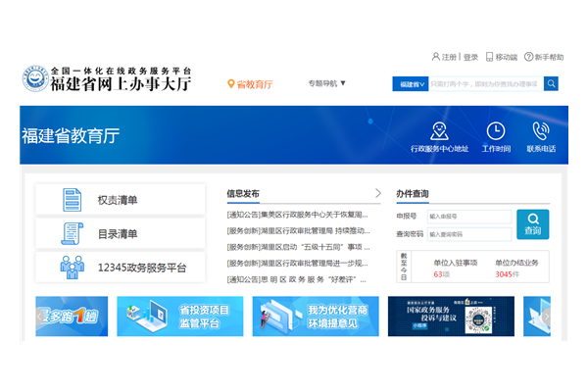This screenshot has height=392, width=588.
Task: Open the 国家政务服务投诉与建议 banner
Action: 451,317
